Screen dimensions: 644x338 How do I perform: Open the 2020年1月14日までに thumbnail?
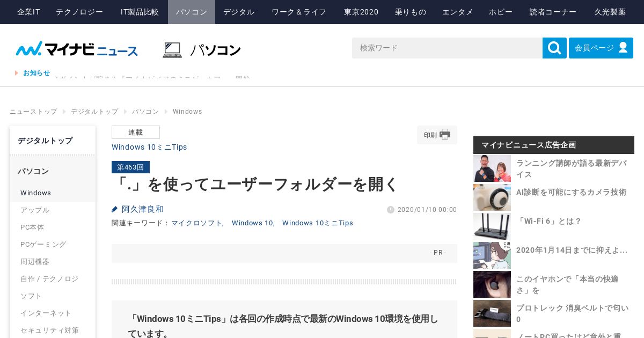pos(492,255)
